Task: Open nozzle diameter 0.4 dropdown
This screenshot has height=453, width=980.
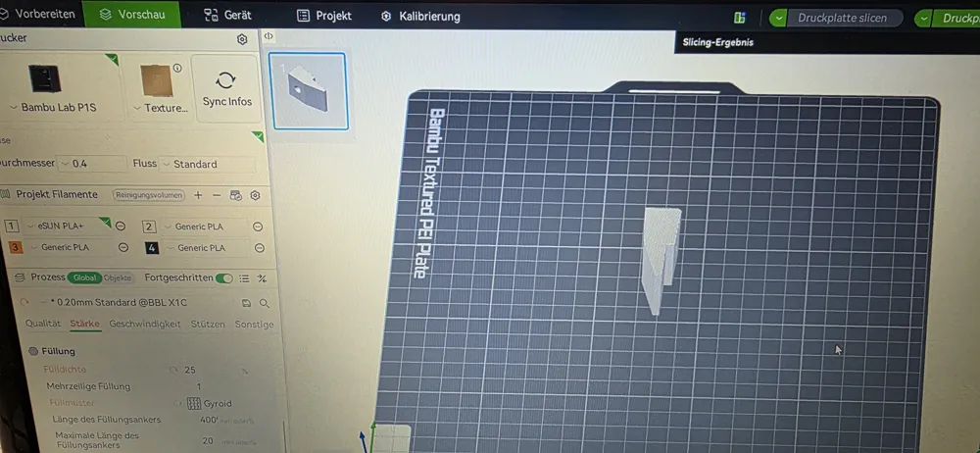Action: (91, 164)
